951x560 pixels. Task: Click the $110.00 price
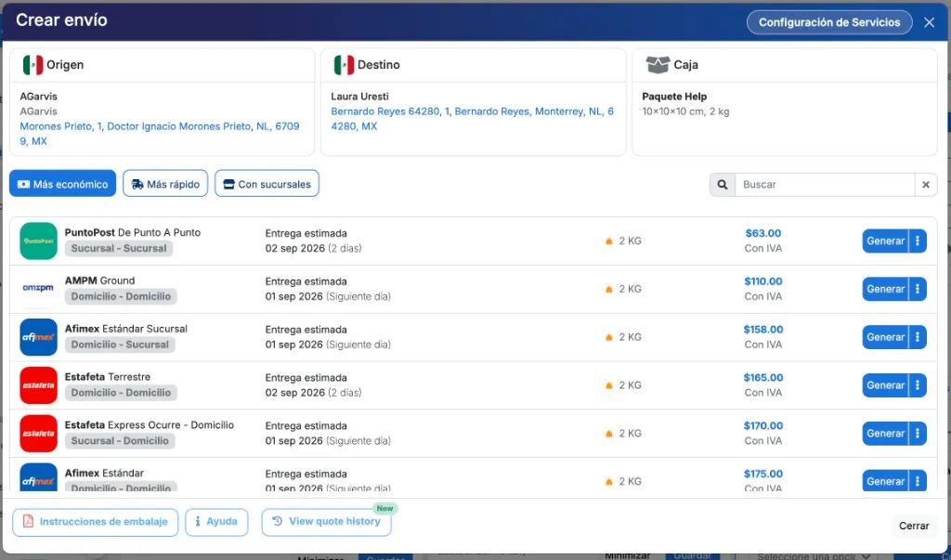coord(763,281)
